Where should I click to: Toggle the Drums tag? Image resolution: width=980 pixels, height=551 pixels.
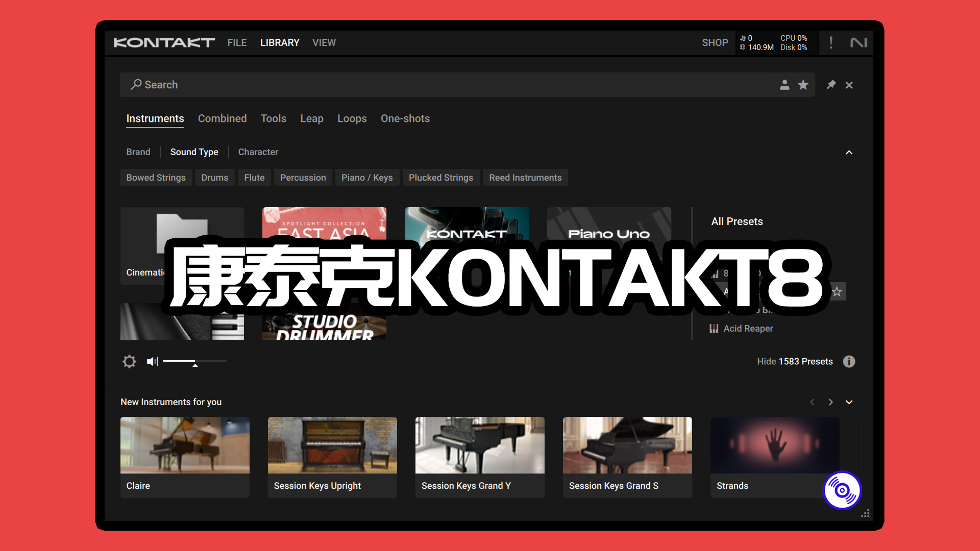214,178
